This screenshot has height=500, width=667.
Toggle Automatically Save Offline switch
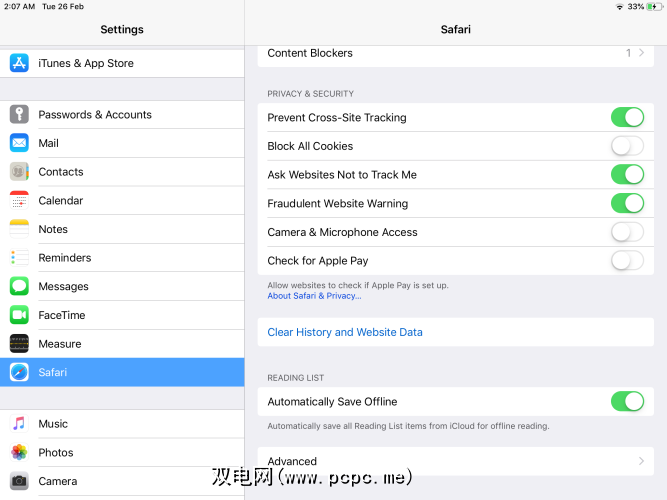pos(627,402)
